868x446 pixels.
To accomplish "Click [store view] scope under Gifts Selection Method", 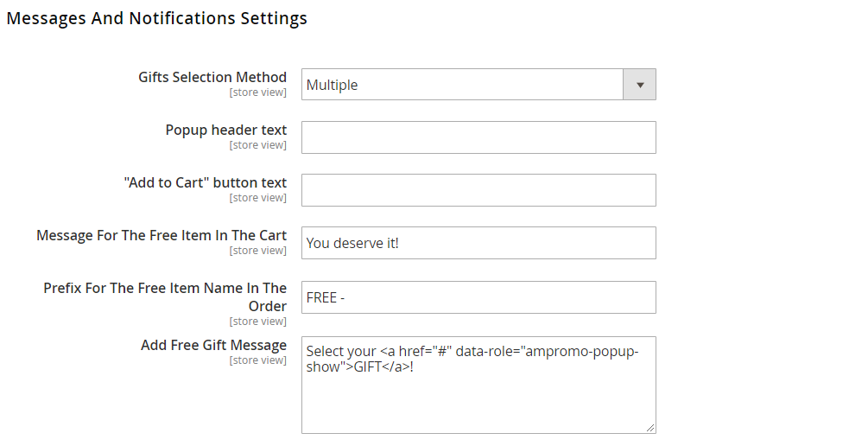I will [x=257, y=92].
